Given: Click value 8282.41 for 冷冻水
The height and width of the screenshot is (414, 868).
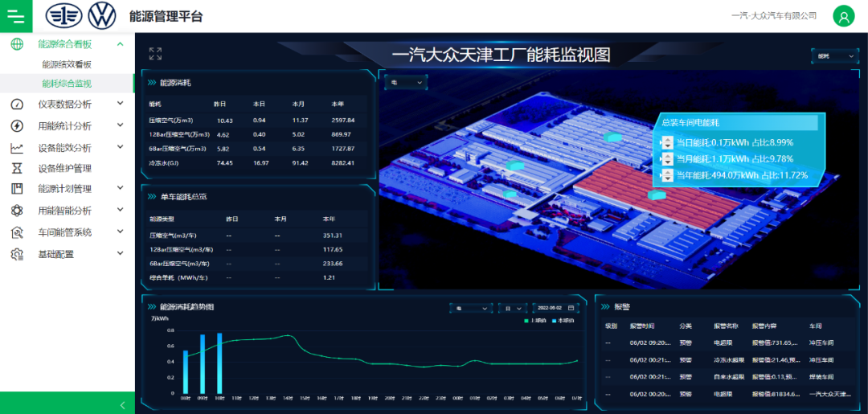Looking at the screenshot, I should click(342, 162).
